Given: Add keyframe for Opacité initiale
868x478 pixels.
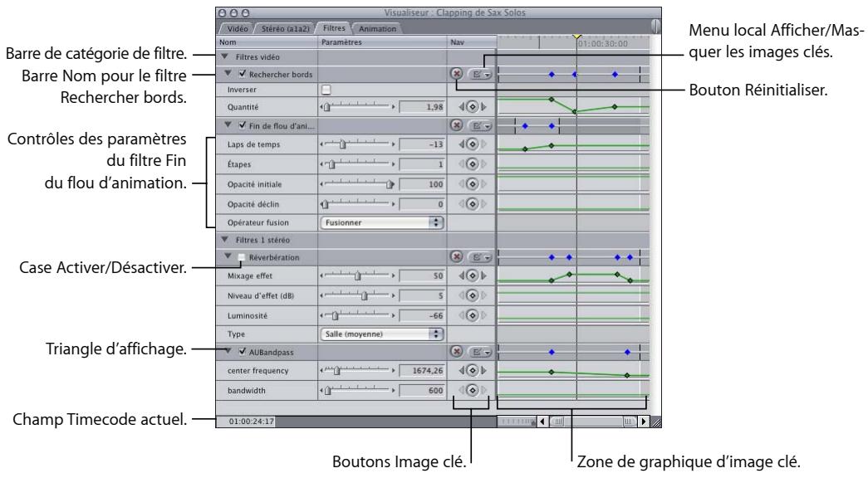Looking at the screenshot, I should point(472,184).
